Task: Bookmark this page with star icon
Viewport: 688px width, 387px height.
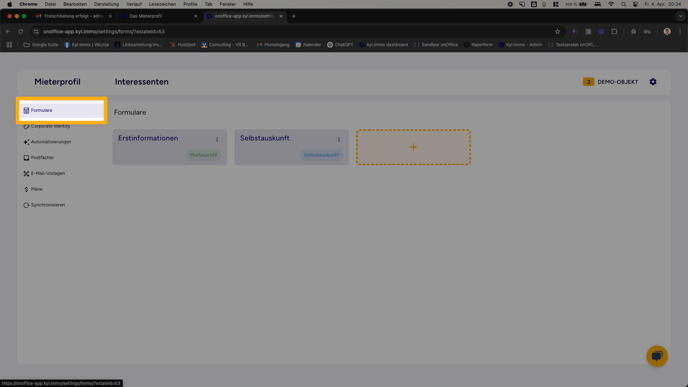Action: [557, 32]
